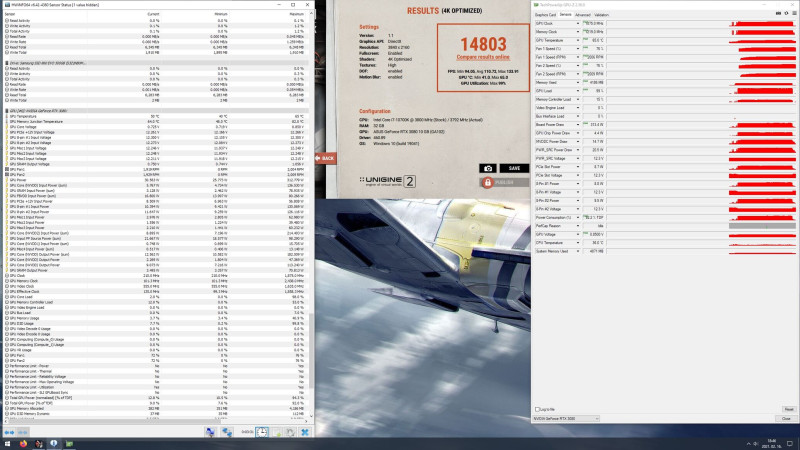This screenshot has width=800, height=450.
Task: Click the camera button in Unigine results
Action: (488, 168)
